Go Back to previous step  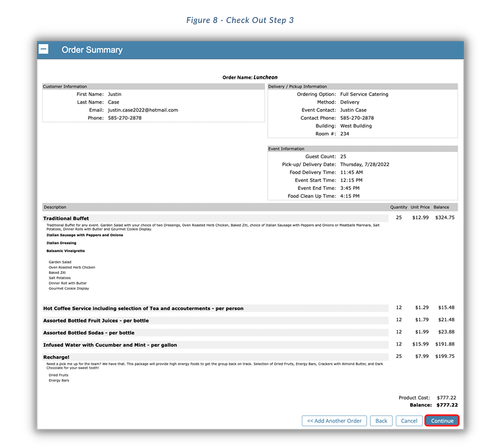381,420
